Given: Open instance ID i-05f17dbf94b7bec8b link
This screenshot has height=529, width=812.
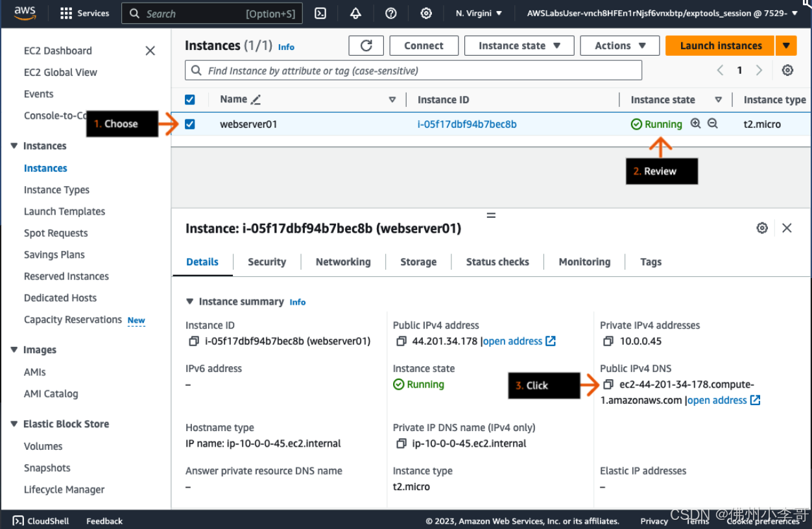Looking at the screenshot, I should point(467,124).
